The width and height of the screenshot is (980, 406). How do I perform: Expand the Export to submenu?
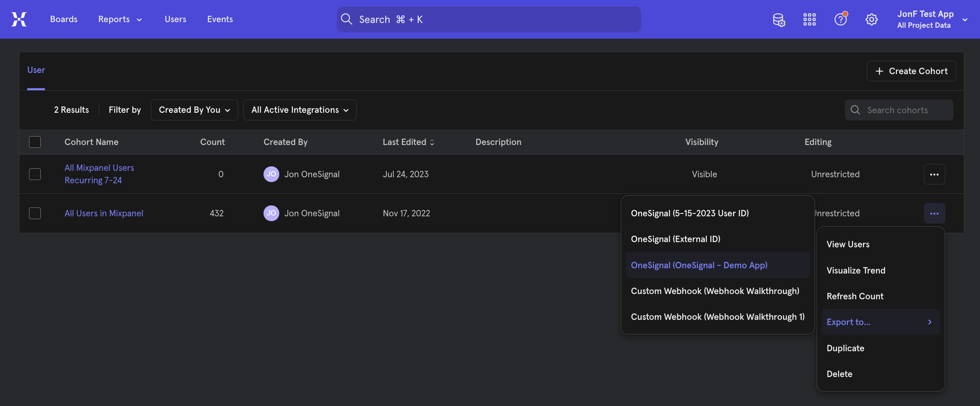pyautogui.click(x=880, y=322)
